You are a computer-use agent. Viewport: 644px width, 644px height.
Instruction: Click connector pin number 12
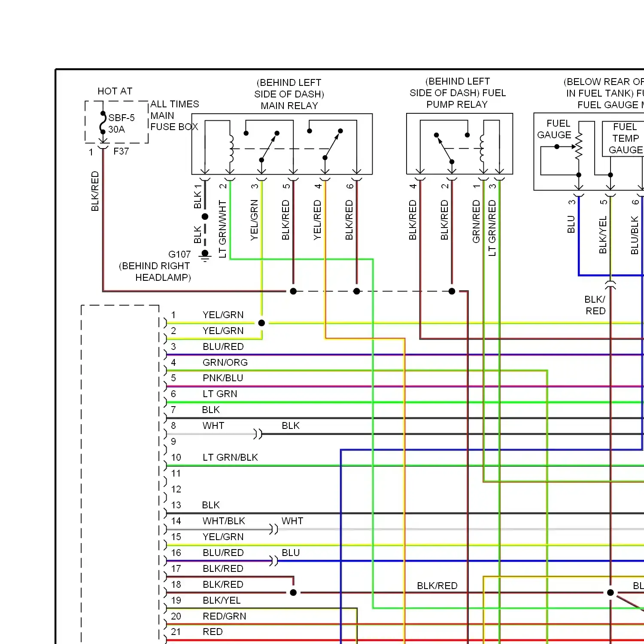click(176, 489)
